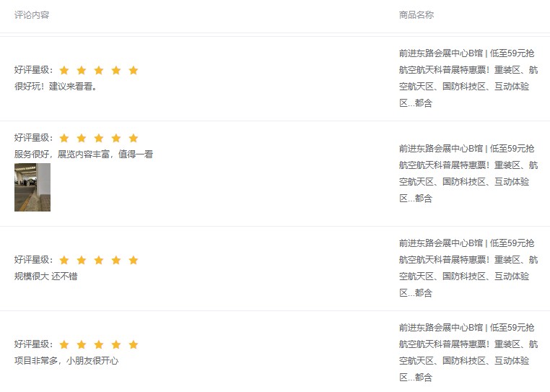Click third star in '服务很好' review
550x392 pixels.
point(99,138)
